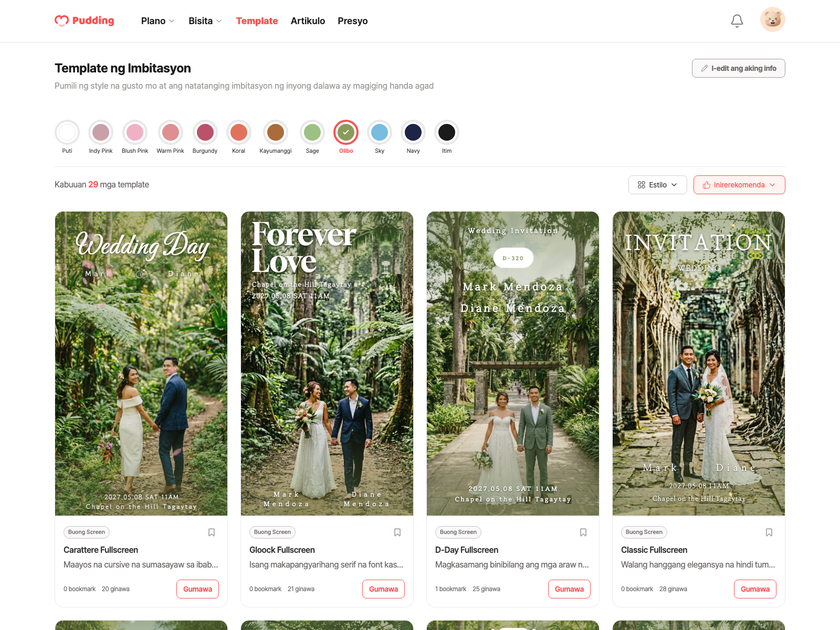This screenshot has height=630, width=840.
Task: Select the Burgundy color swatch
Action: [x=205, y=132]
